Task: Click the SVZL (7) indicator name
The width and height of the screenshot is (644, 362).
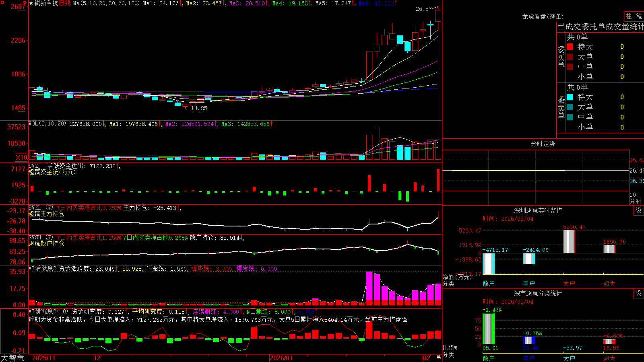Action: 41,208
